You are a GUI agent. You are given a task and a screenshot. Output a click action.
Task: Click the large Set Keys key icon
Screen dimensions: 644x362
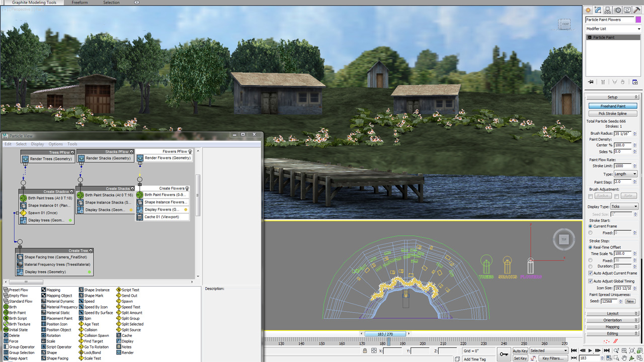(504, 354)
